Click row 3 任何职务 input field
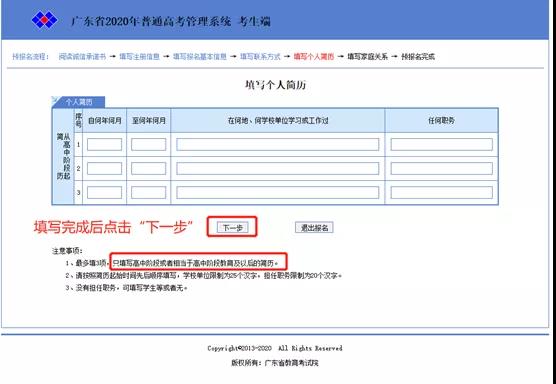The width and height of the screenshot is (556, 384). point(441,193)
